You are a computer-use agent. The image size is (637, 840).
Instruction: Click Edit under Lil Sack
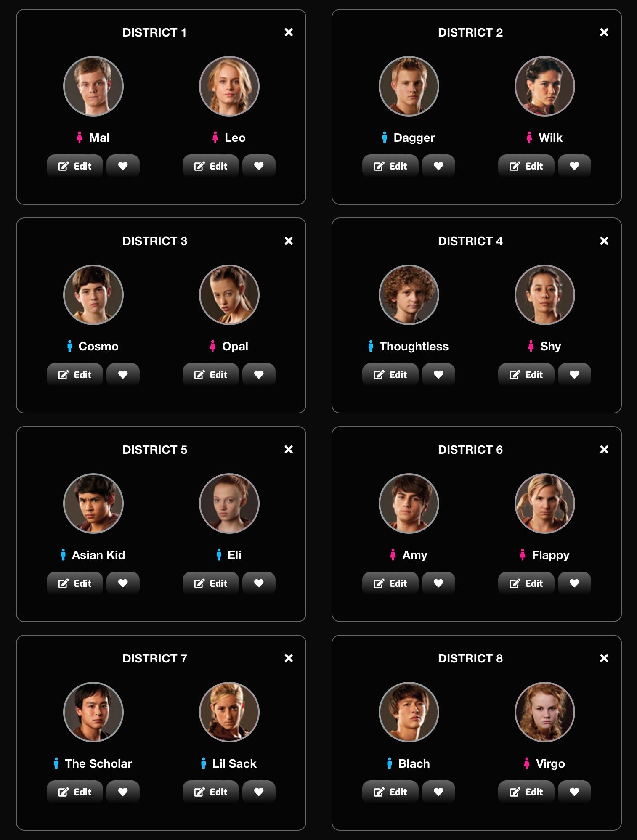click(x=211, y=792)
